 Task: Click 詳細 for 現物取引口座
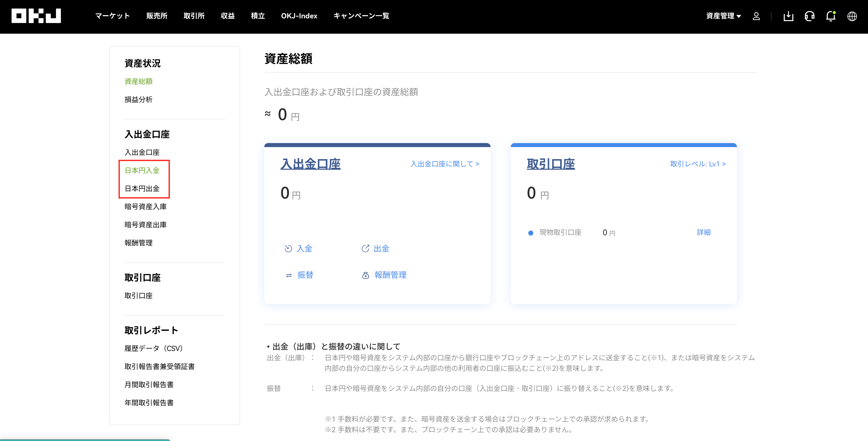pyautogui.click(x=703, y=233)
